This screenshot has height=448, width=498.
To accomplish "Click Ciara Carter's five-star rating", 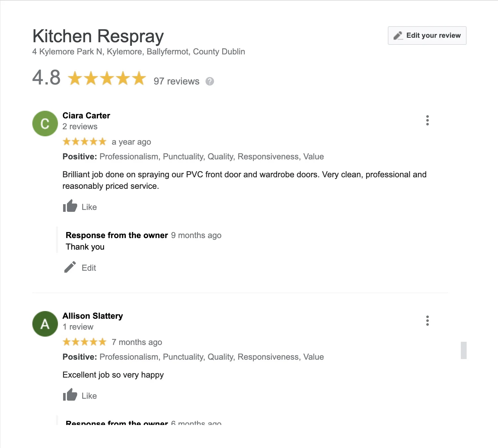I will pyautogui.click(x=85, y=141).
